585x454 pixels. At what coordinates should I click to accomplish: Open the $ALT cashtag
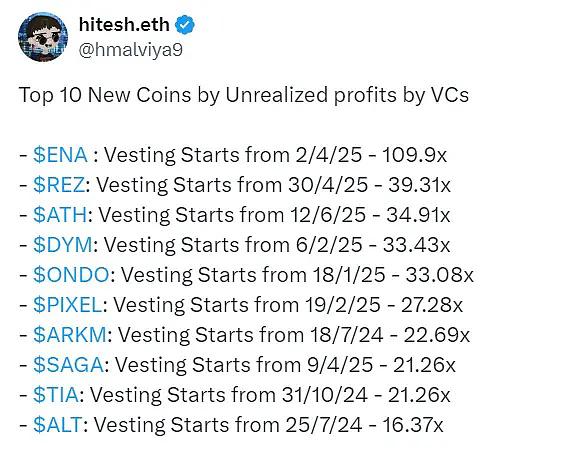click(57, 425)
